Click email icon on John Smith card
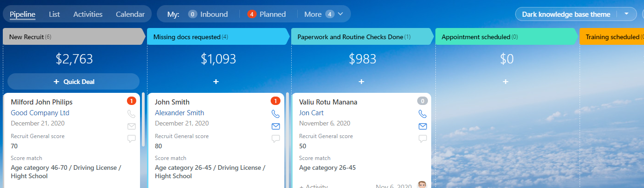 [275, 126]
